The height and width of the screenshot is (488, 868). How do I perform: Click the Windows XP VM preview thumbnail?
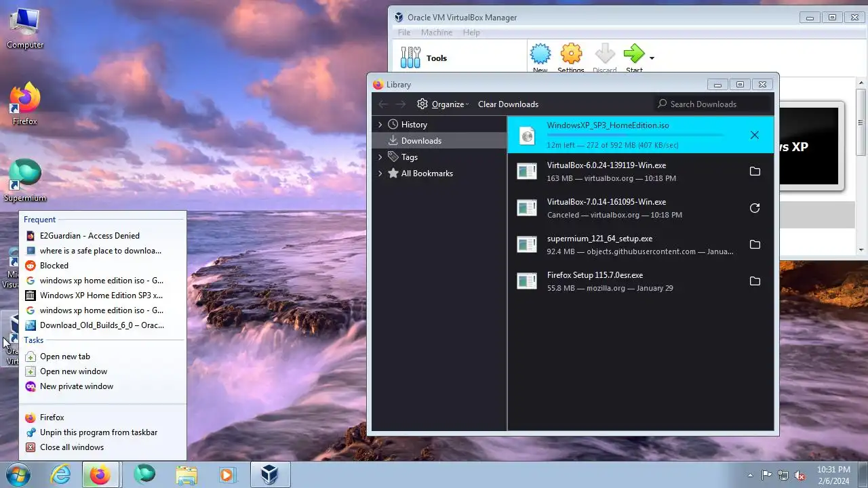click(809, 146)
